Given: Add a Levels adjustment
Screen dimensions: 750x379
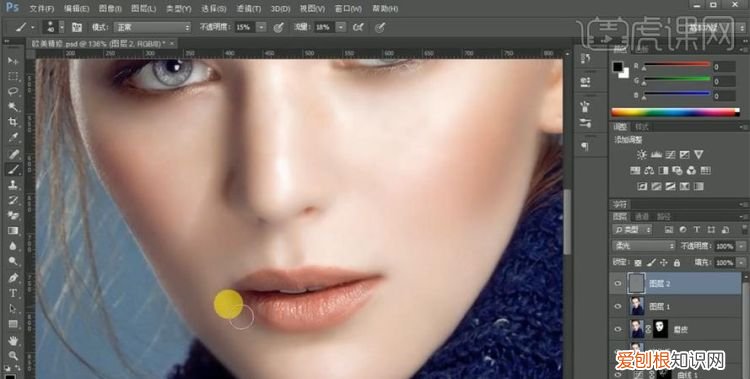Looking at the screenshot, I should coord(656,155).
